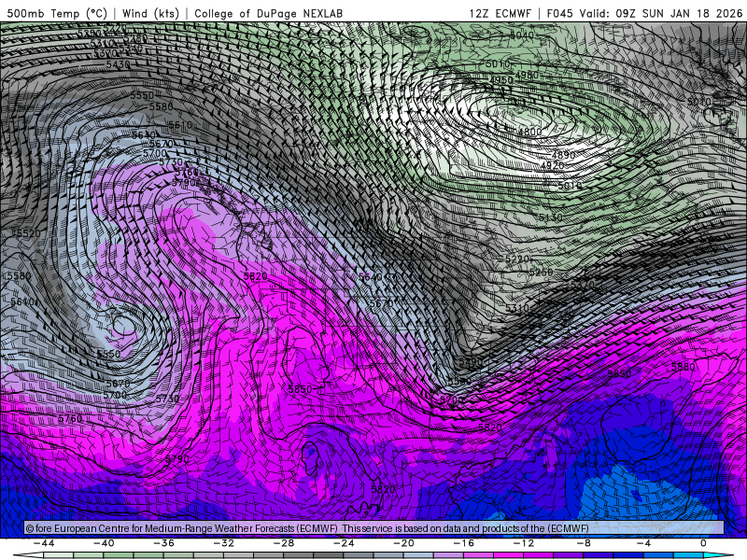Click the -8 colorbar label
This screenshot has height=560, width=747.
click(585, 543)
